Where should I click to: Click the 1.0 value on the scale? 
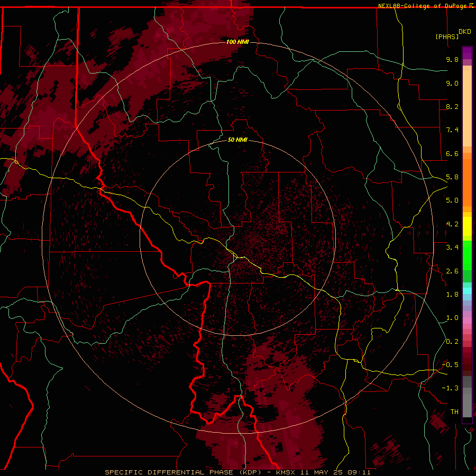point(452,318)
